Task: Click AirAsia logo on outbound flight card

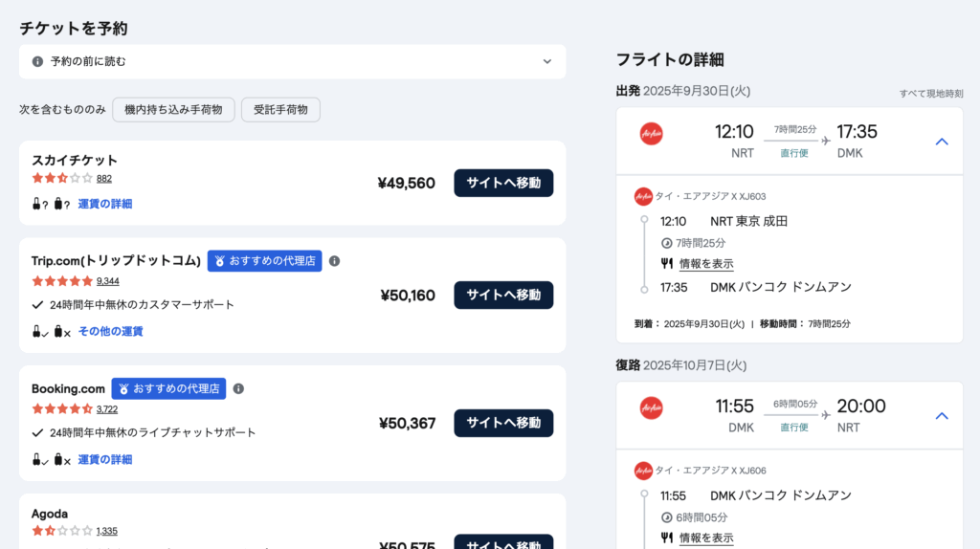Action: [x=651, y=134]
